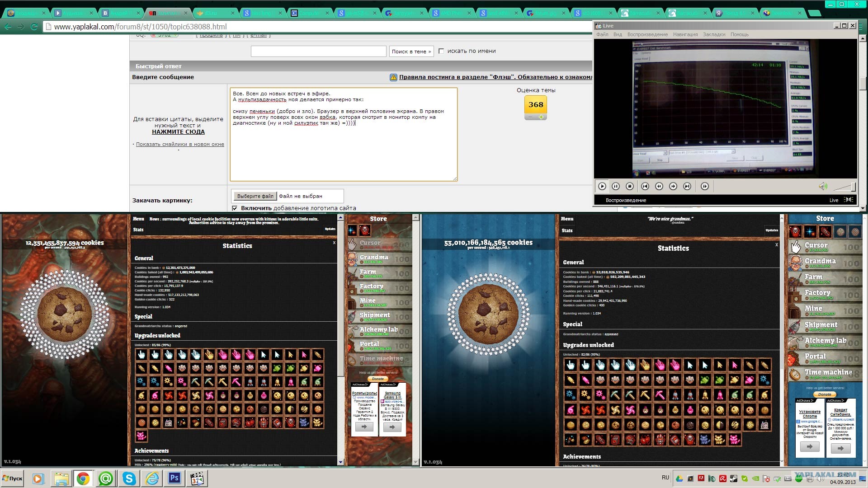Decrease topic rating with the minus icon
The height and width of the screenshot is (488, 868).
[x=530, y=117]
